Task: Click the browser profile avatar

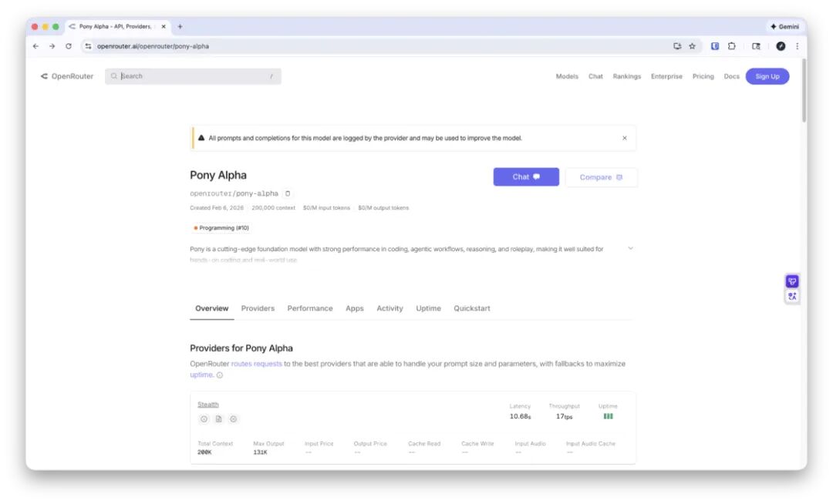Action: click(x=781, y=46)
